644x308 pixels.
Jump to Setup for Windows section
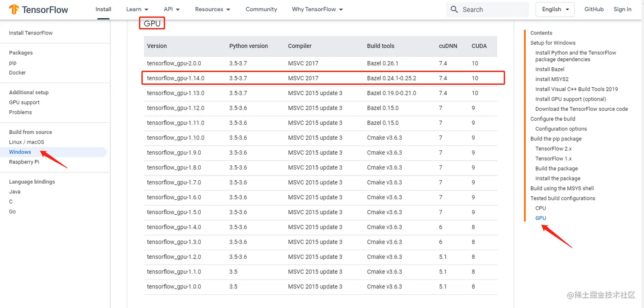tap(553, 43)
